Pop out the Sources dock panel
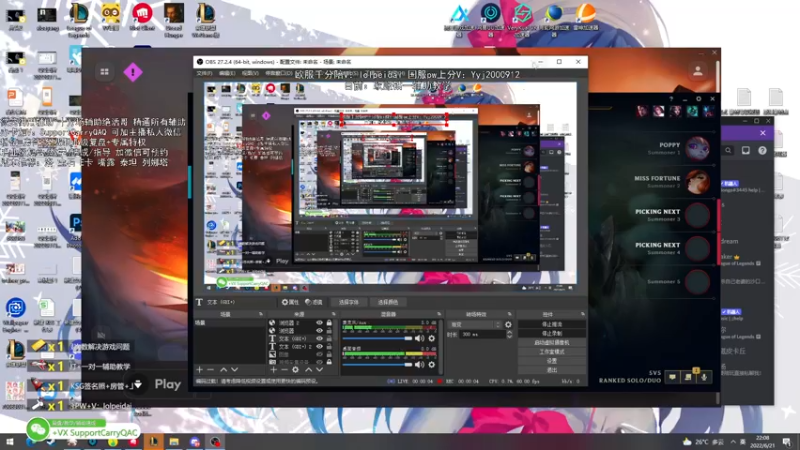The image size is (800, 450). pyautogui.click(x=334, y=314)
